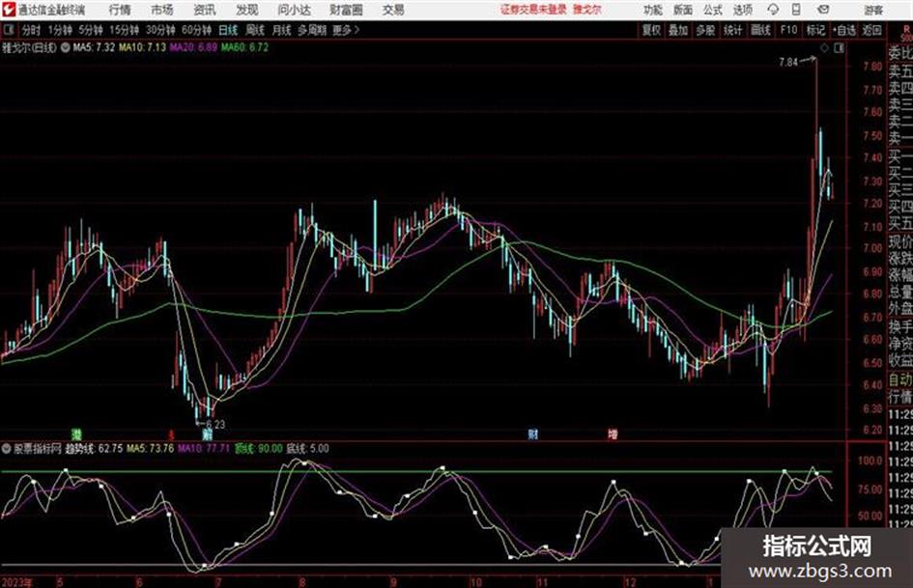Click the diamond icon above chart
This screenshot has height=588, width=913.
tap(824, 48)
